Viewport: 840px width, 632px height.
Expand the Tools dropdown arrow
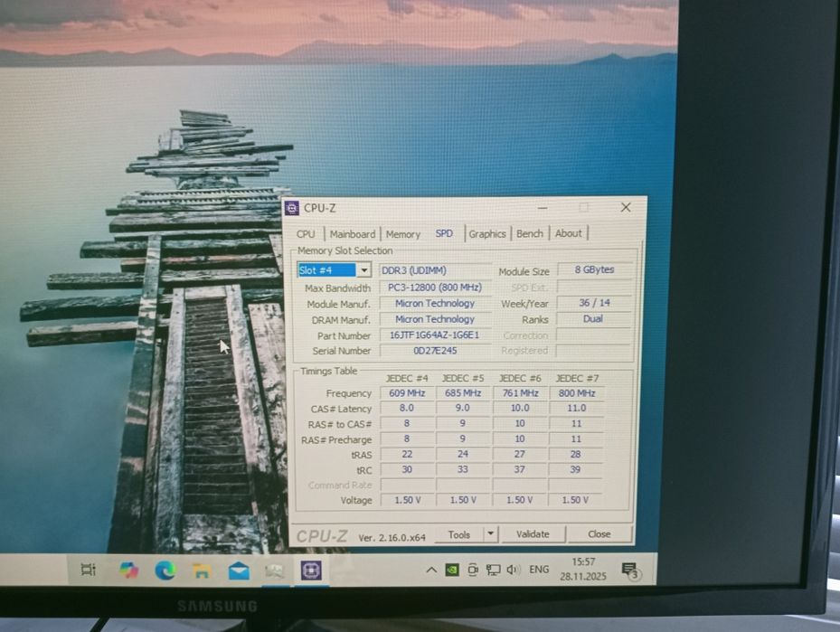[490, 534]
